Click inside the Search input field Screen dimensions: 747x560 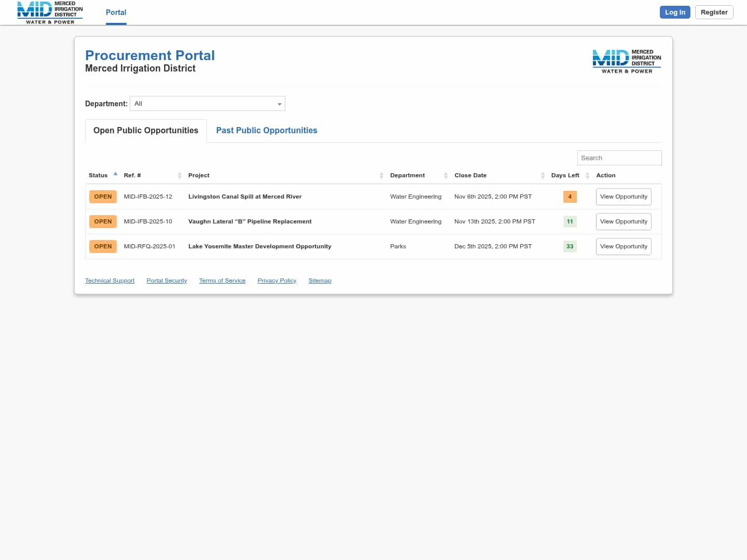pyautogui.click(x=619, y=158)
